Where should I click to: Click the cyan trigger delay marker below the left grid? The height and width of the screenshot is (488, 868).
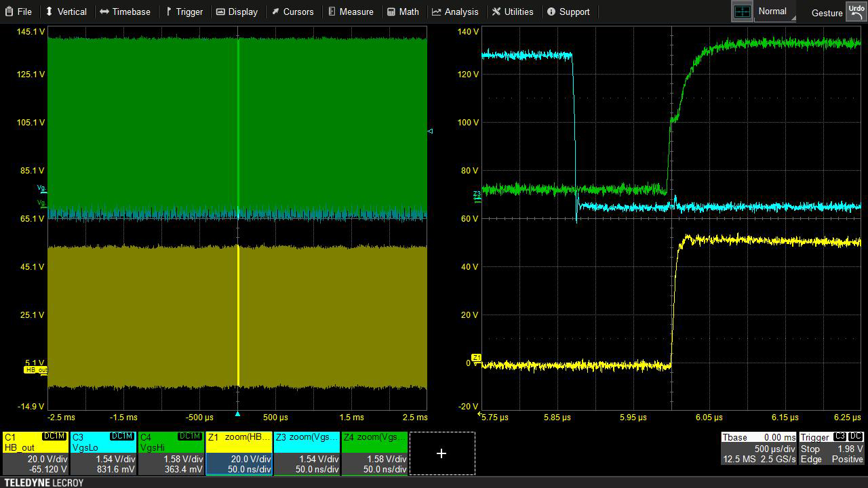pos(237,413)
